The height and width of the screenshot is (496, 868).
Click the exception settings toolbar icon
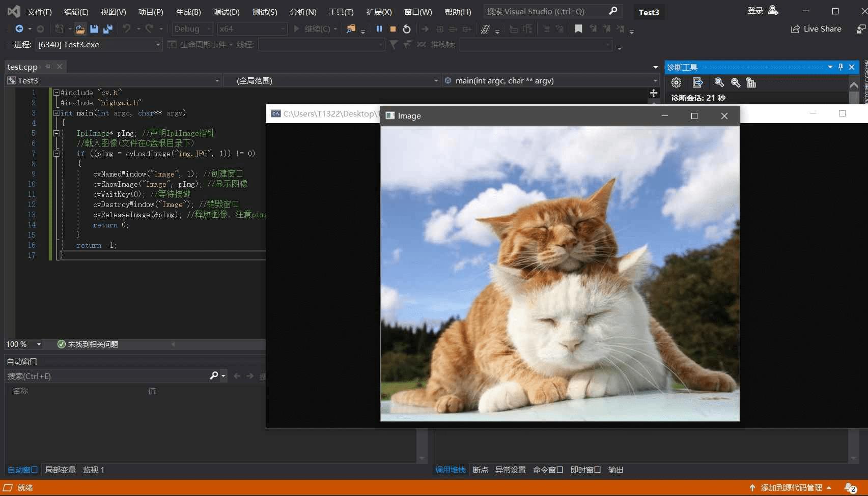[486, 29]
